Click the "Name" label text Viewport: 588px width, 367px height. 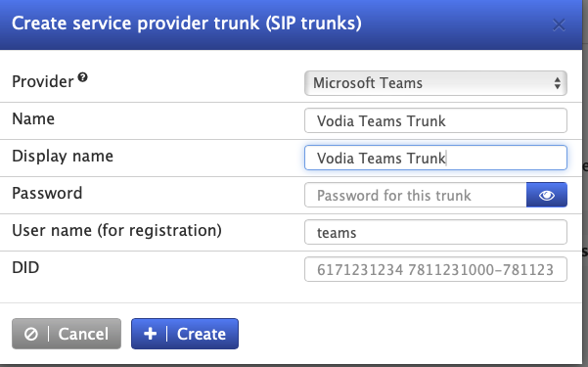33,119
